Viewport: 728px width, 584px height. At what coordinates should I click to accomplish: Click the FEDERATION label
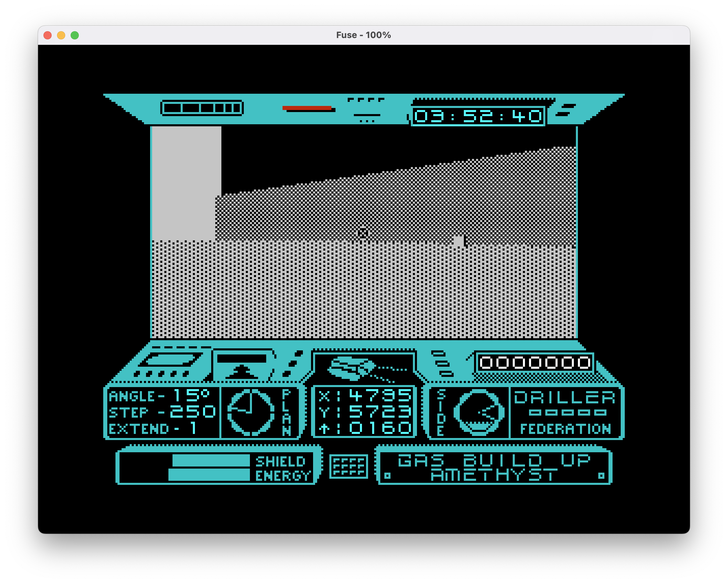pos(566,429)
